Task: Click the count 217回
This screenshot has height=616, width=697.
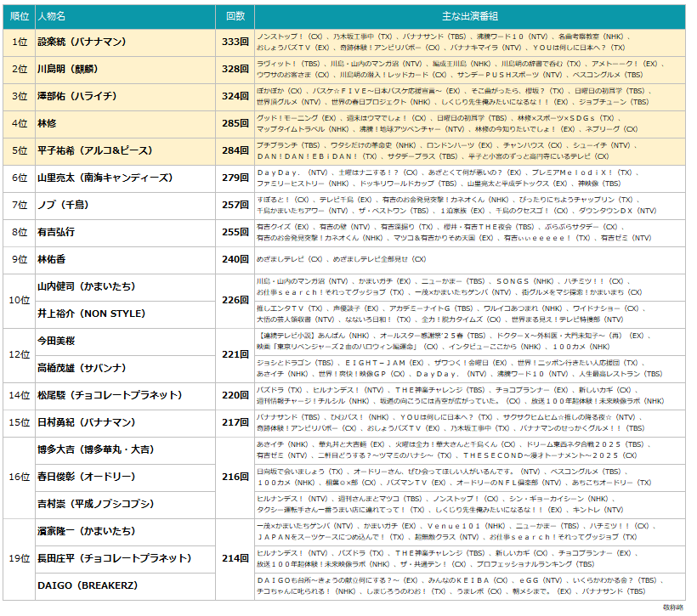Action: 235,422
